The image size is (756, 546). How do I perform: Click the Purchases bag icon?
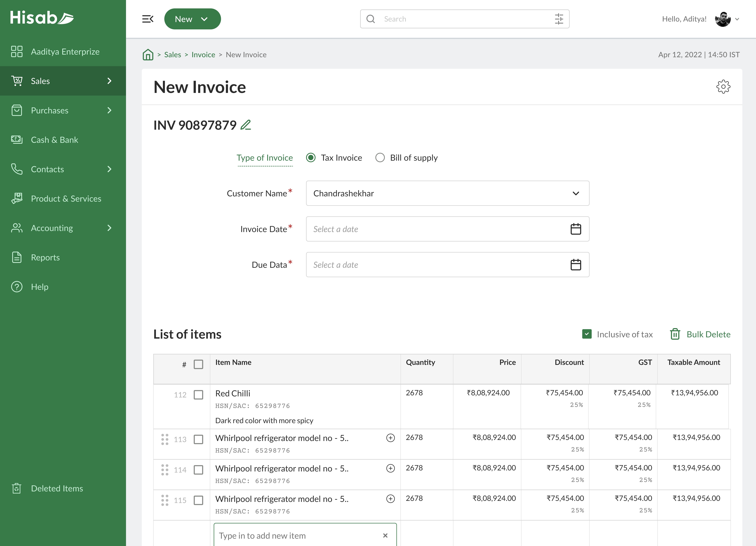[x=17, y=110]
